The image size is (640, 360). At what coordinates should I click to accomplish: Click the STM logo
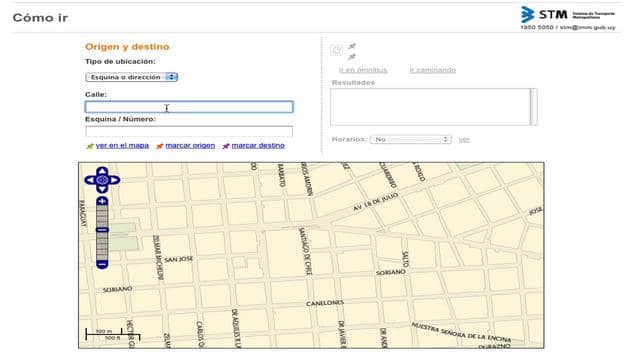[567, 15]
